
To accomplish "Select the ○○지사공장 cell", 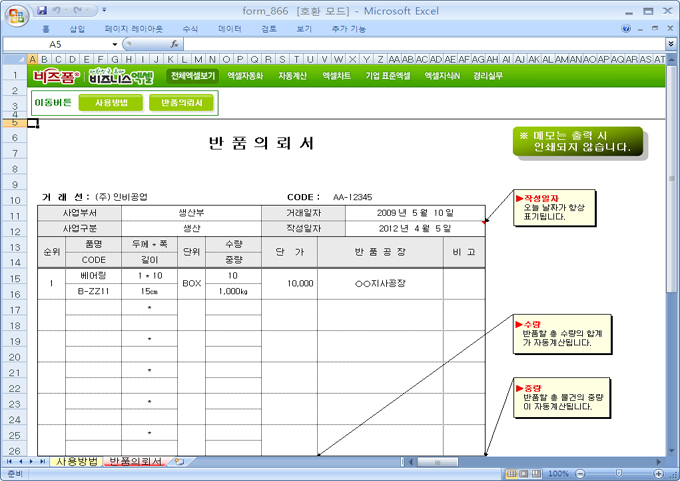I will click(x=380, y=284).
